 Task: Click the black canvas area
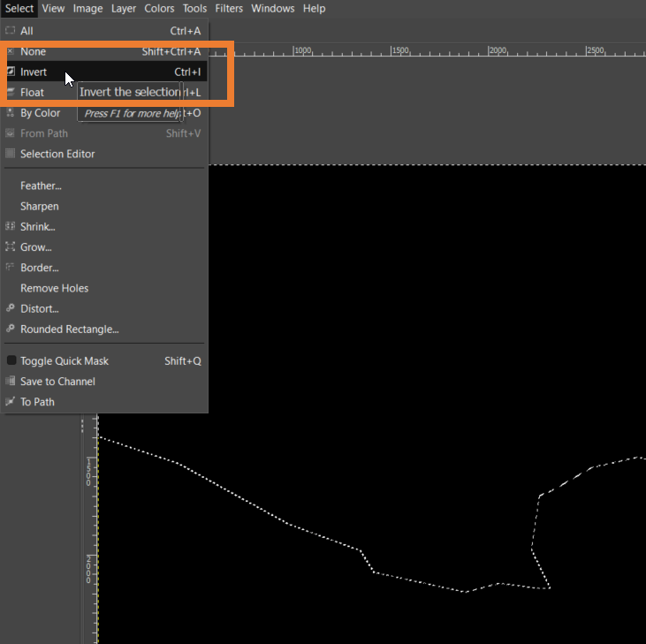[x=398, y=309]
